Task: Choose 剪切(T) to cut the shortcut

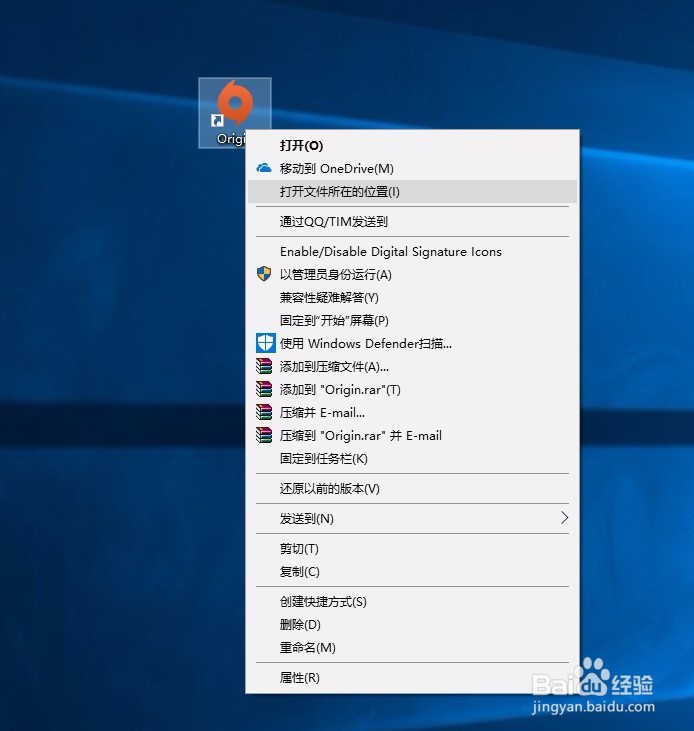Action: [x=412, y=549]
